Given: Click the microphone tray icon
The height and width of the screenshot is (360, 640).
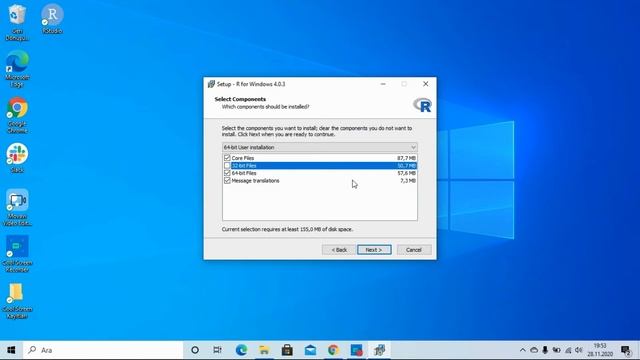Looking at the screenshot, I should (x=545, y=350).
